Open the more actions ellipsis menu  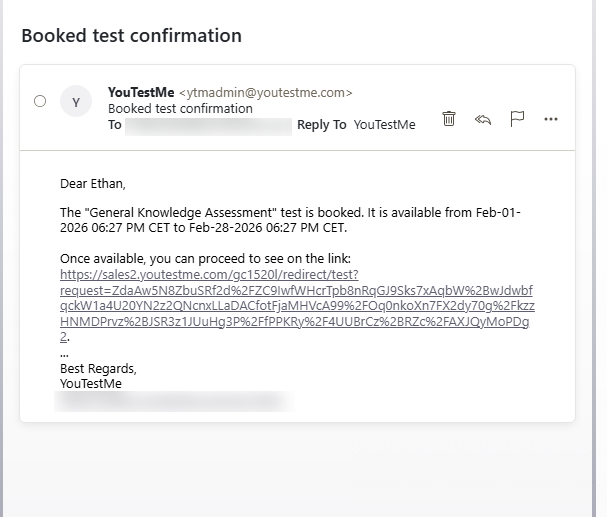coord(550,119)
